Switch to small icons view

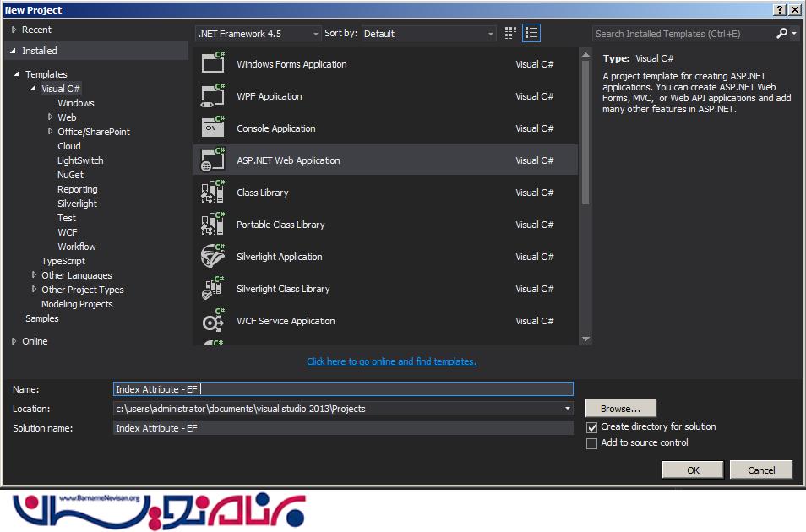[510, 34]
